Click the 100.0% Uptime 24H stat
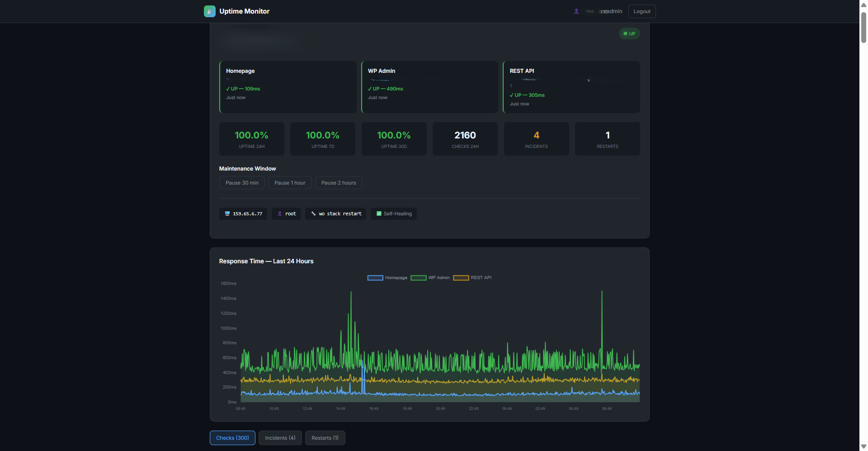 (x=252, y=139)
